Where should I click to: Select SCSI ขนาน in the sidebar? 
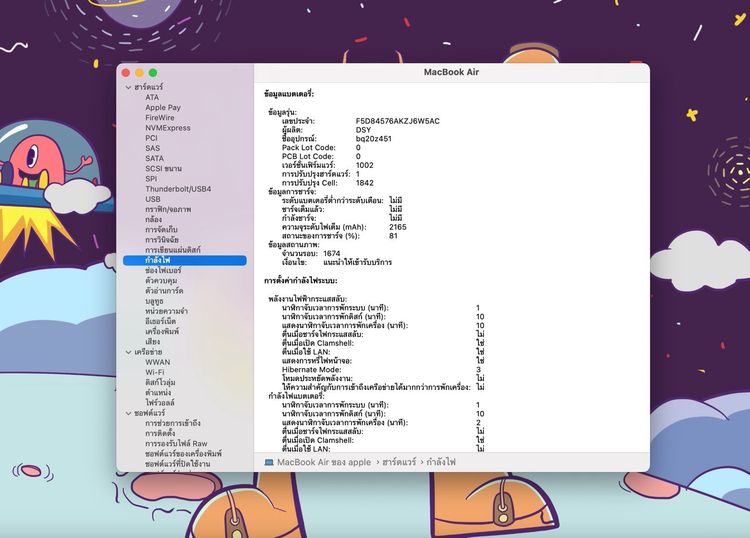(x=164, y=168)
